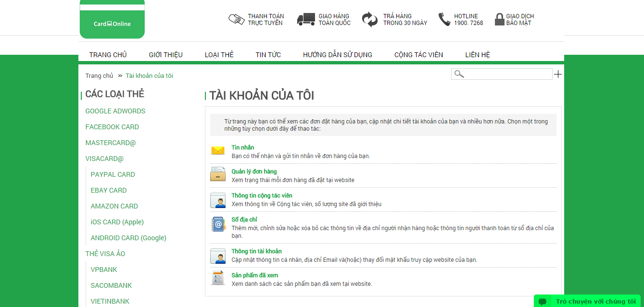The width and height of the screenshot is (644, 307).
Task: Select THẺ VISA ẢO category
Action: pos(105,254)
